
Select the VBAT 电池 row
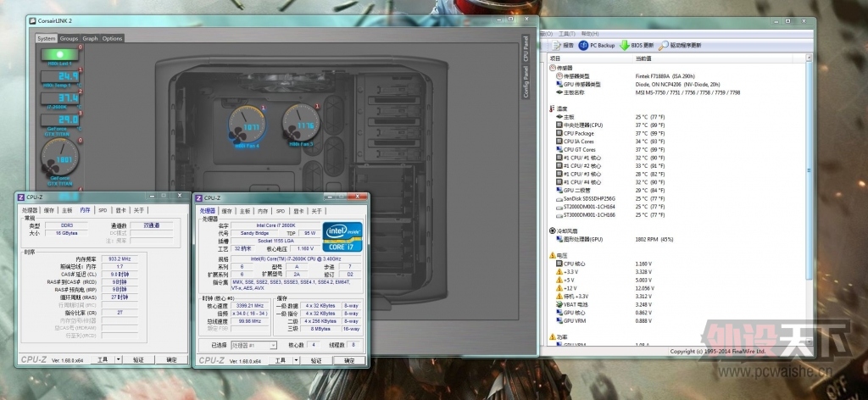click(676, 304)
